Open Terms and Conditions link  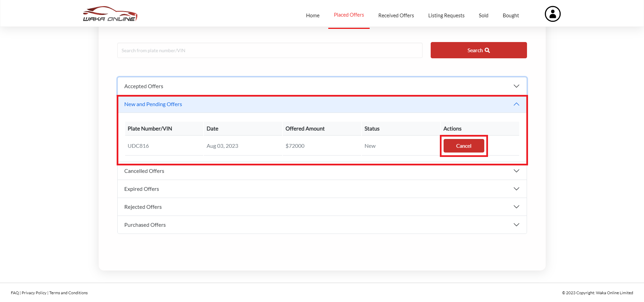(x=69, y=293)
